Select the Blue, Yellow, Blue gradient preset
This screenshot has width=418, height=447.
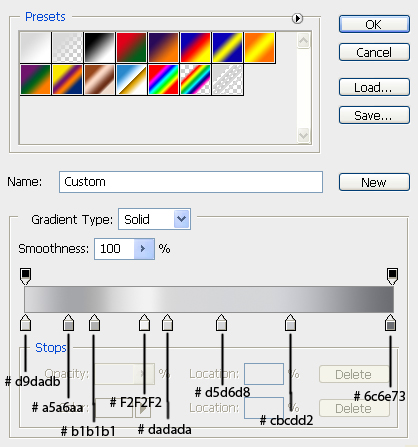pyautogui.click(x=227, y=47)
